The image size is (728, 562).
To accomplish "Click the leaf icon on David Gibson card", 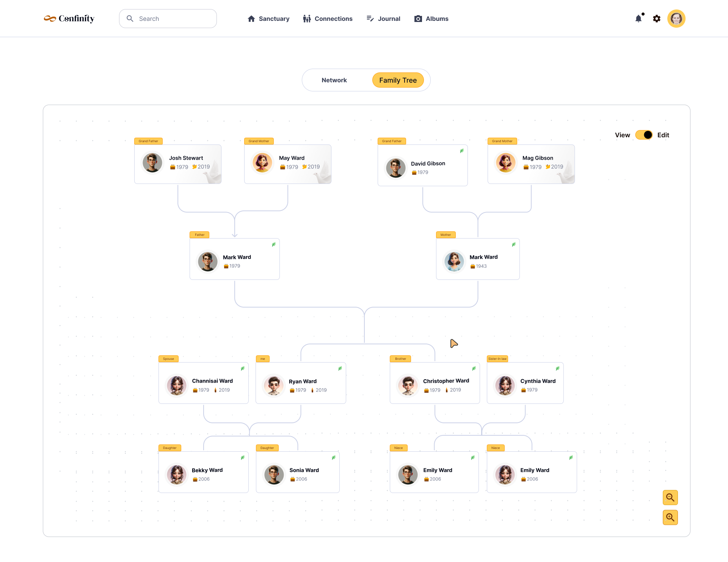I will click(x=461, y=151).
